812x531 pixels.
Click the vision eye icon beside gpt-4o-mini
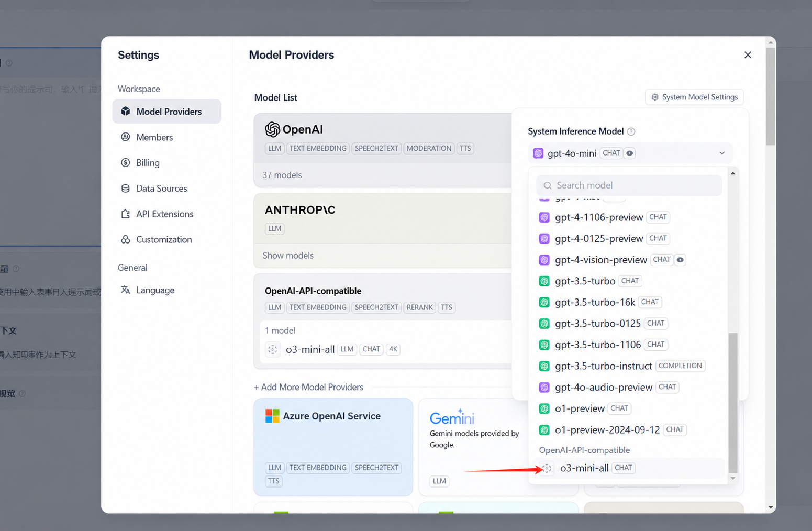tap(630, 153)
